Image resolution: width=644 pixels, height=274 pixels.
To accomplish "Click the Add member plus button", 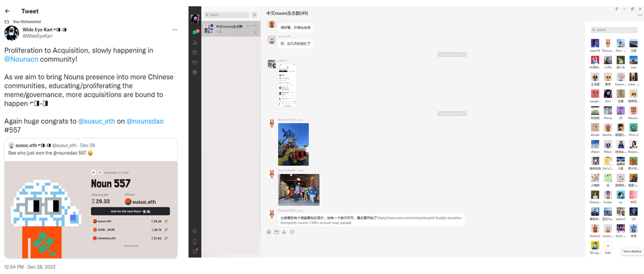I will click(x=608, y=246).
